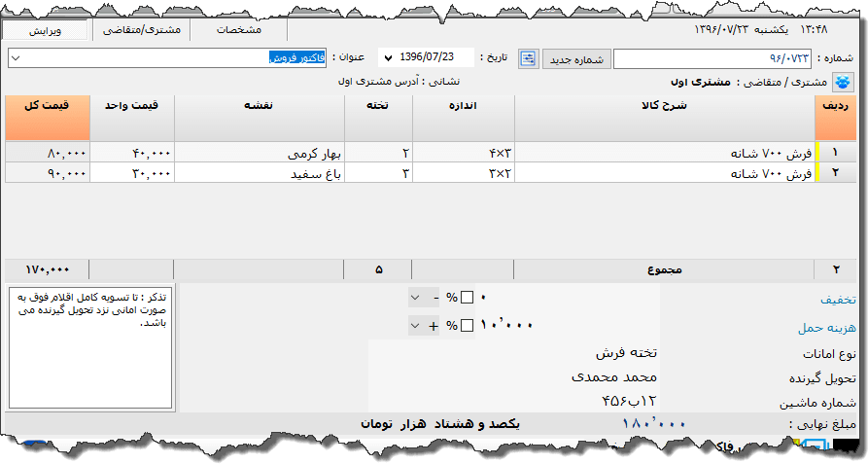Click the discount value ۰ in the تخفیف row
This screenshot has width=868, height=464.
click(483, 298)
